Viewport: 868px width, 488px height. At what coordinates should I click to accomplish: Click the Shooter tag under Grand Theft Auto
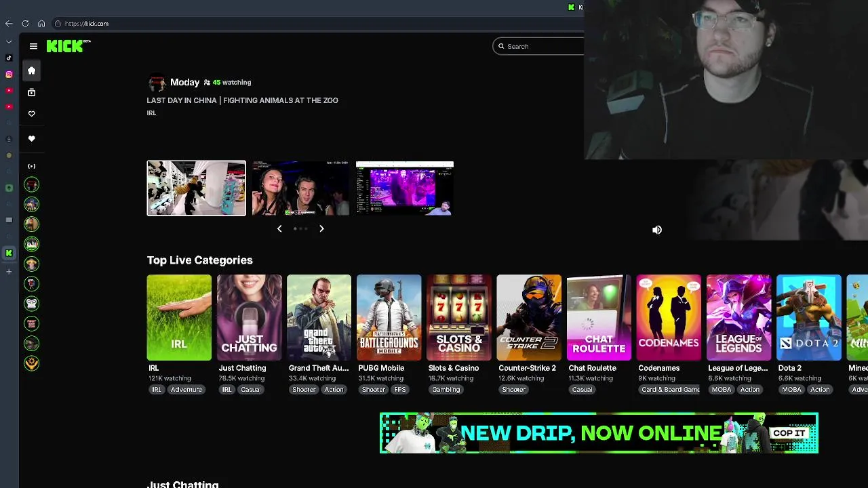click(304, 390)
